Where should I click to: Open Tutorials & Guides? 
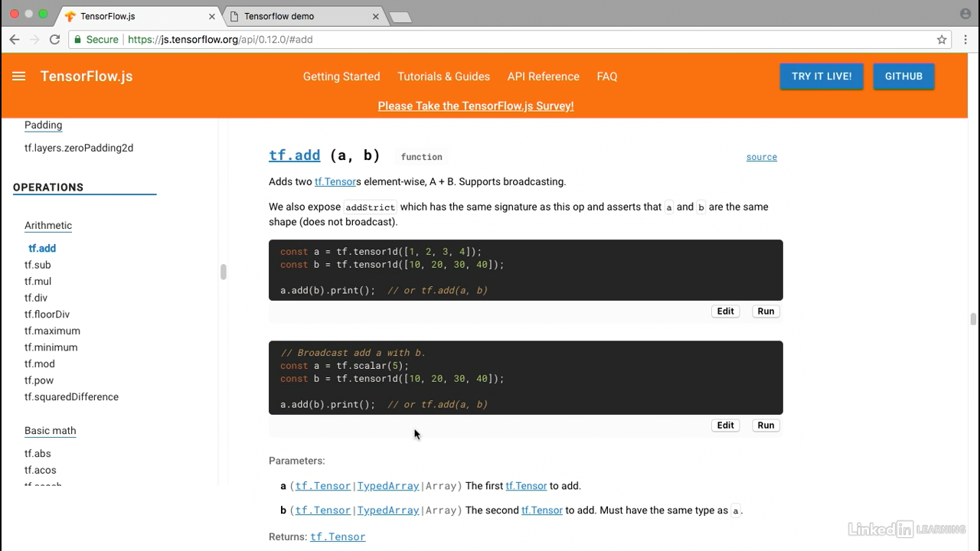[443, 77]
